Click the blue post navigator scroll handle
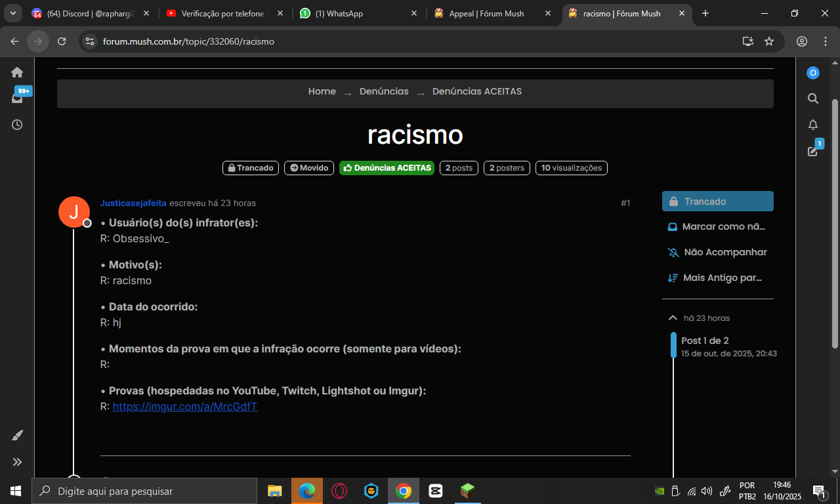Image resolution: width=840 pixels, height=504 pixels. (673, 345)
